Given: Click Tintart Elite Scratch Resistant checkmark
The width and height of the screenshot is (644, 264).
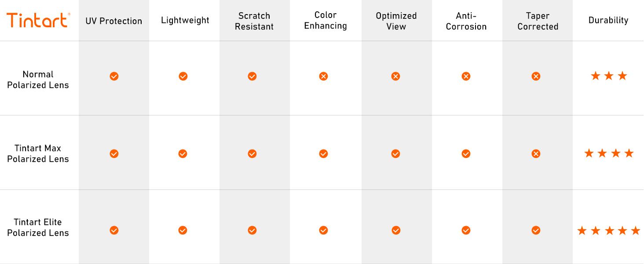Looking at the screenshot, I should point(252,230).
